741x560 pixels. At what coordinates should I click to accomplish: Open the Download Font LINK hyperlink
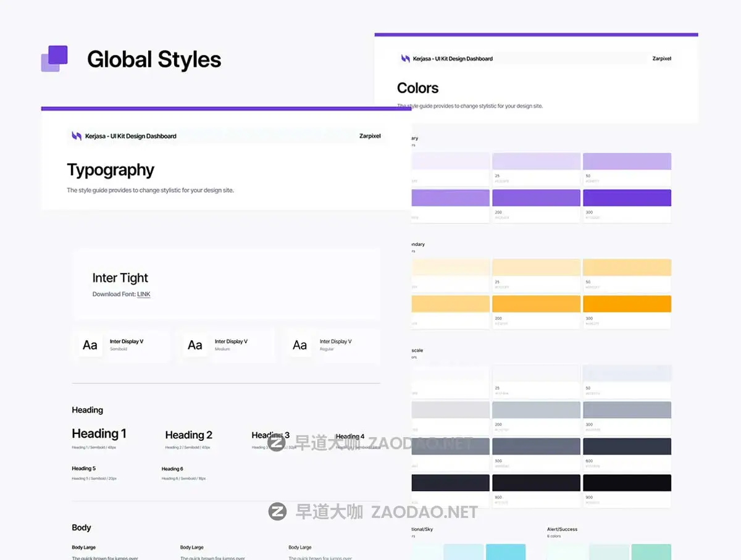pos(144,295)
